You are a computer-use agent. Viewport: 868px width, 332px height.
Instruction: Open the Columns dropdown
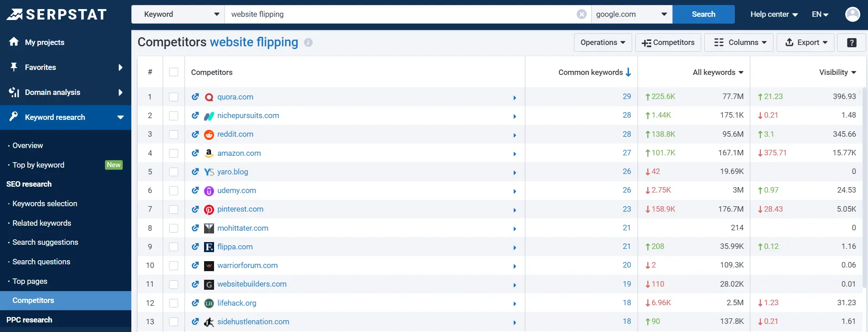click(740, 42)
